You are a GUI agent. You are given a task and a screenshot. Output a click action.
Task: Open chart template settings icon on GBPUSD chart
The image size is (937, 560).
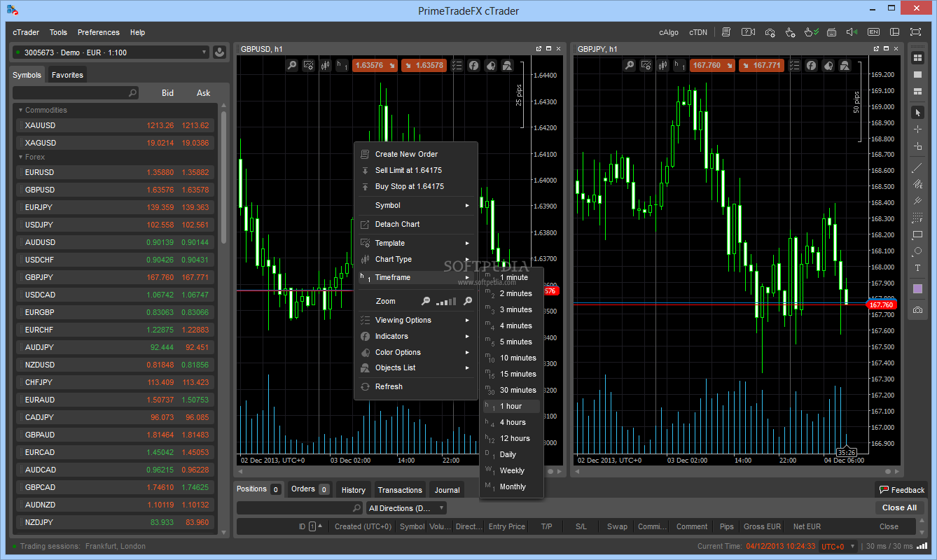pos(309,65)
